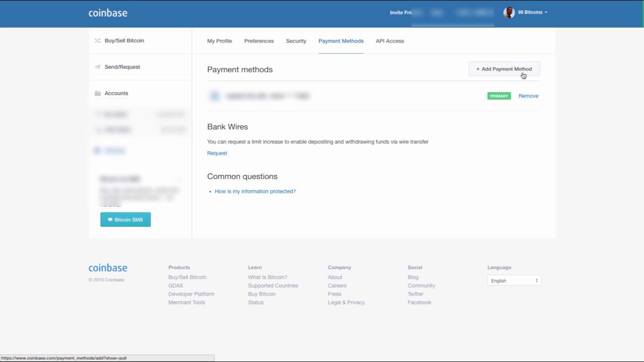Open the Careers footer link
Image resolution: width=644 pixels, height=362 pixels.
(x=337, y=286)
